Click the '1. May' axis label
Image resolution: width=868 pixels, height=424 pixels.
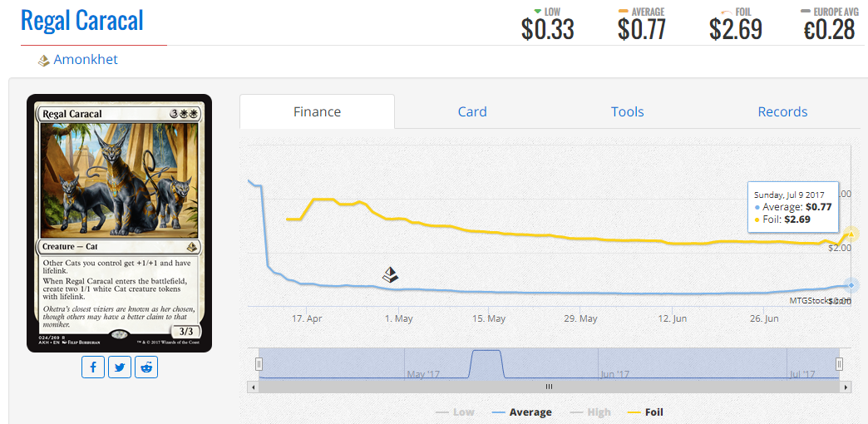[399, 319]
